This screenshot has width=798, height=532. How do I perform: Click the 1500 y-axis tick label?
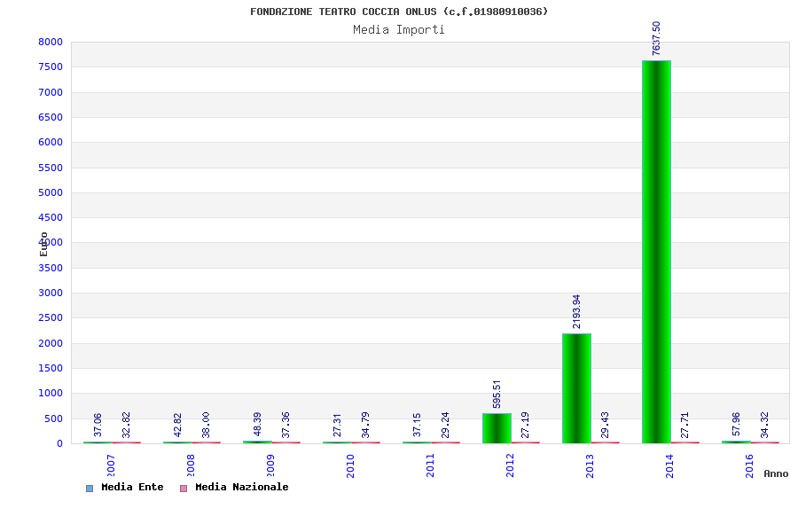[51, 369]
